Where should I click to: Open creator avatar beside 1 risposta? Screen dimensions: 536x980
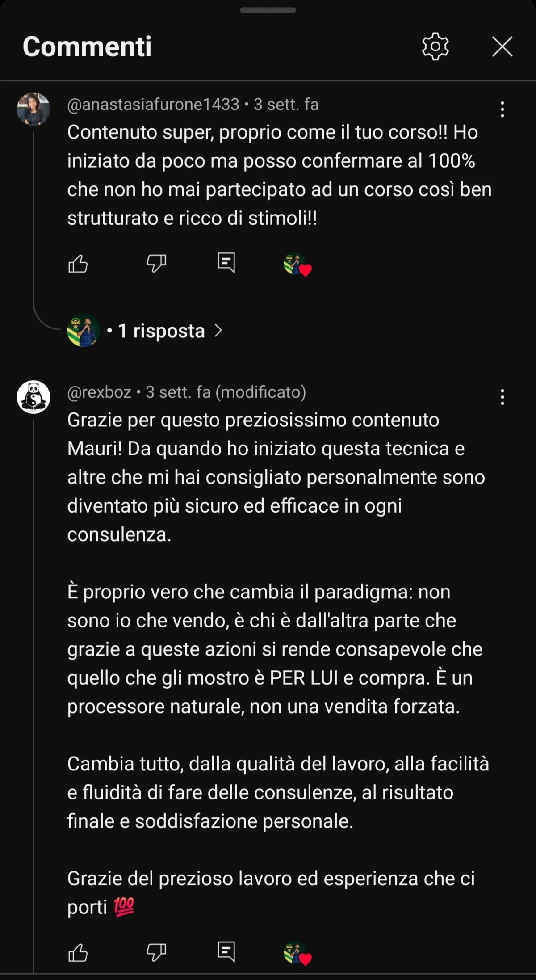click(83, 331)
